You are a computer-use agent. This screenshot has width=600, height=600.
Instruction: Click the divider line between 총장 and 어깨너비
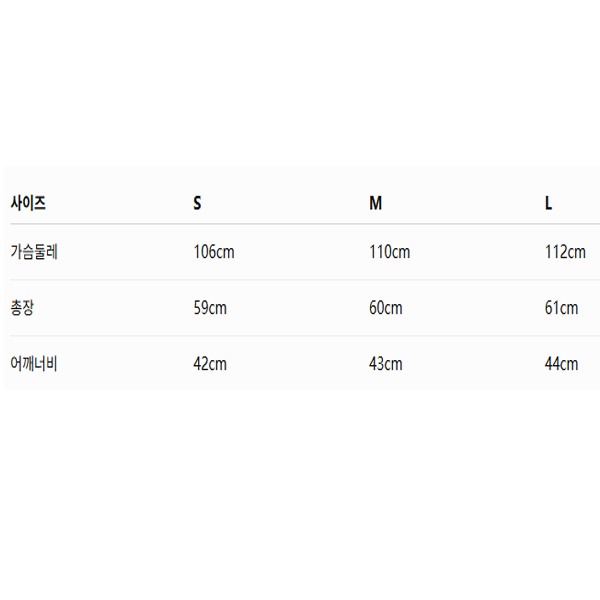305,336
